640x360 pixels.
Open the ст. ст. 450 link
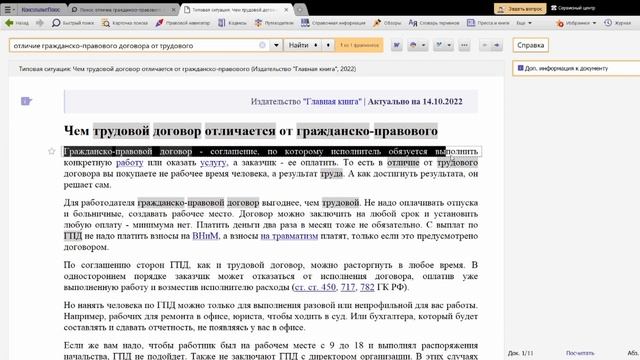(x=315, y=287)
